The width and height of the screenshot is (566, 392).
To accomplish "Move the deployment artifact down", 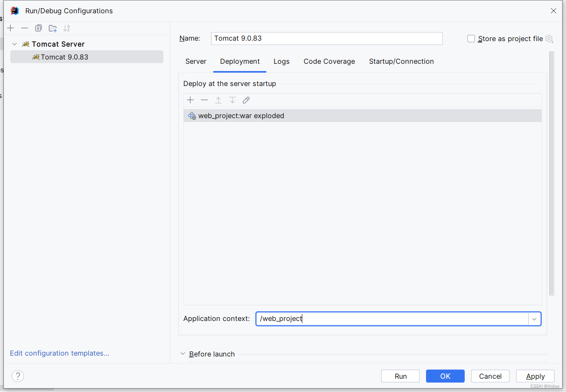I will [232, 100].
